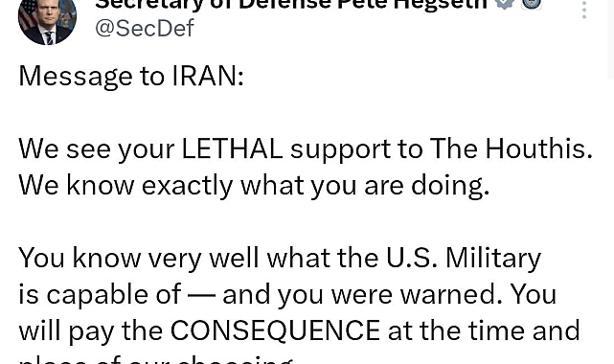
Task: Click the words "We see your" in tweet
Action: click(x=97, y=149)
